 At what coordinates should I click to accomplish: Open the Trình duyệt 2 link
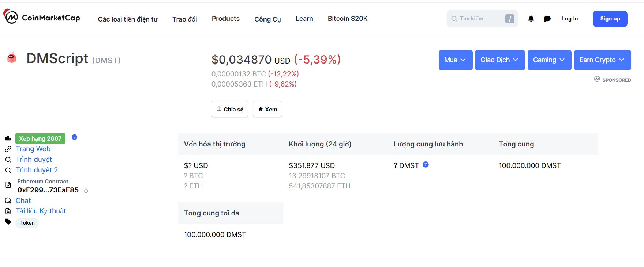point(37,170)
